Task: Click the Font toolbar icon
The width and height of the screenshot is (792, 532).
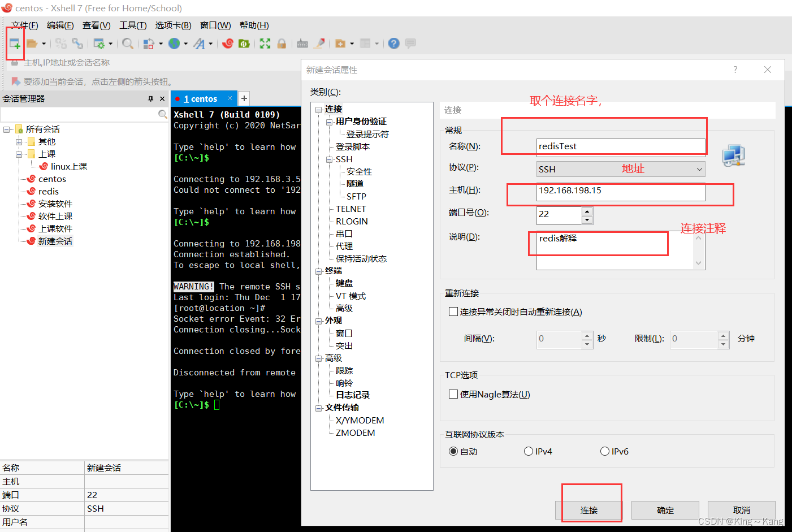Action: pyautogui.click(x=199, y=44)
